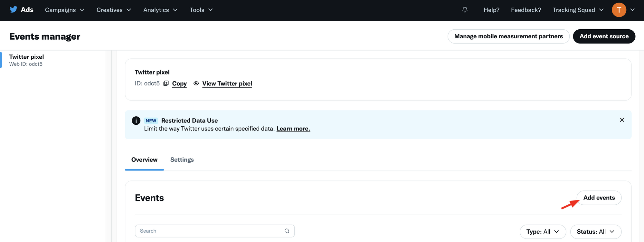Click the NEW badge in the banner
This screenshot has width=644, height=242.
(151, 121)
